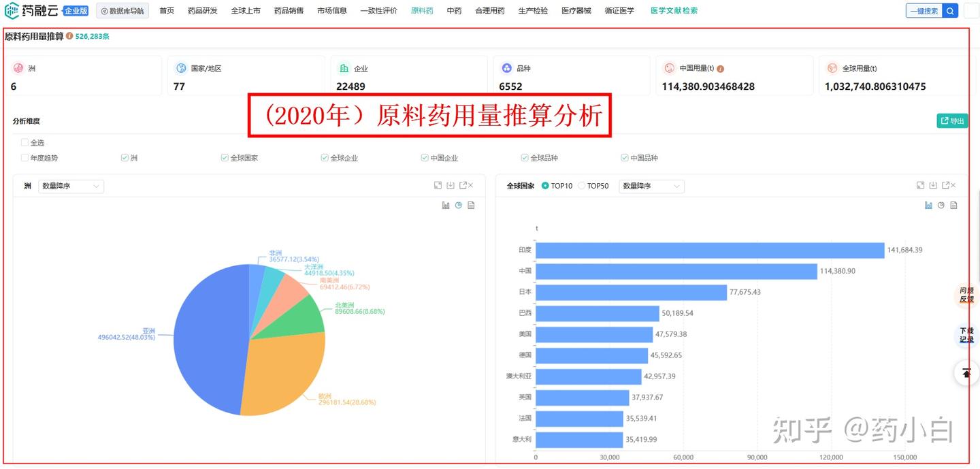
Task: Expand the 洲 chart panel to fullscreen
Action: 438,185
